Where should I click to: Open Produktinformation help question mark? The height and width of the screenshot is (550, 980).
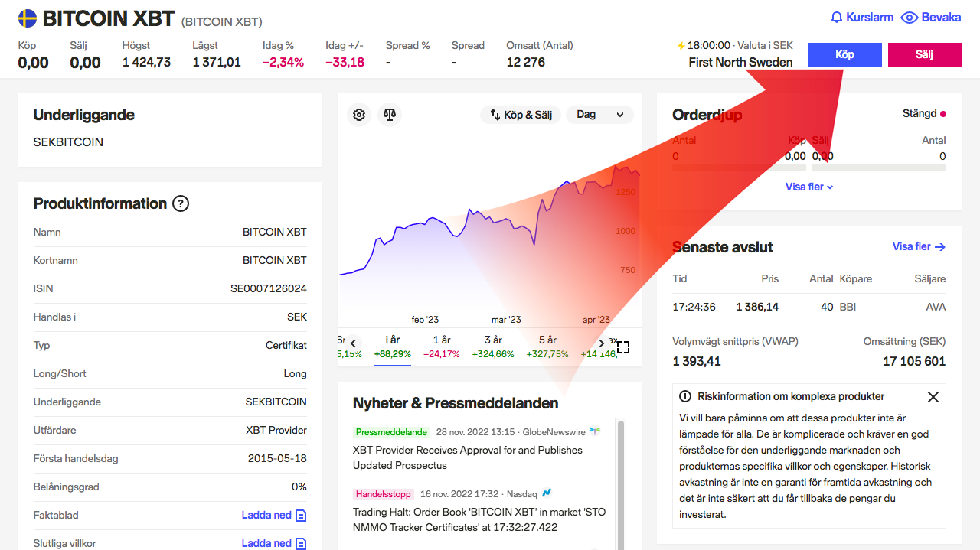180,203
